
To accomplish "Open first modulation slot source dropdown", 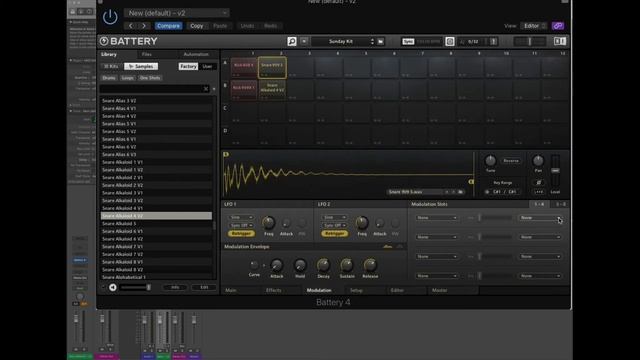I will tap(436, 218).
